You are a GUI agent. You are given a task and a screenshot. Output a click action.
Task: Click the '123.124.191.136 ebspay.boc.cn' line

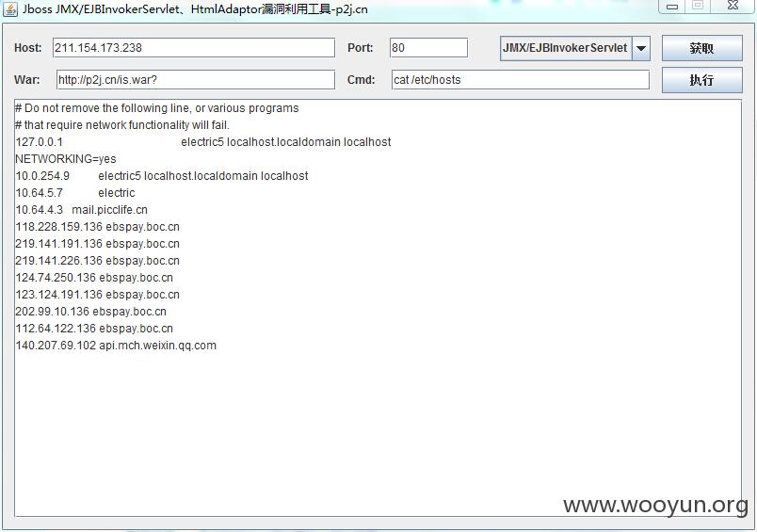[x=97, y=295]
